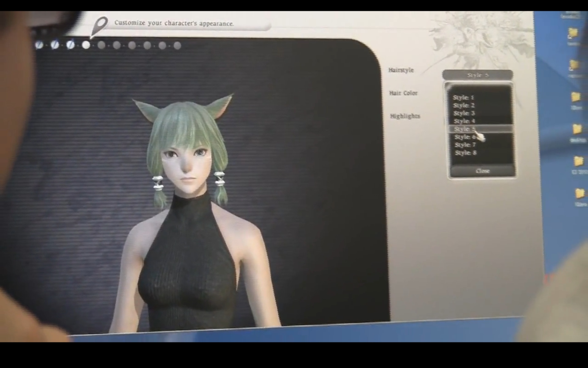The width and height of the screenshot is (588, 368).
Task: Click the Hair Color label
Action: click(403, 93)
